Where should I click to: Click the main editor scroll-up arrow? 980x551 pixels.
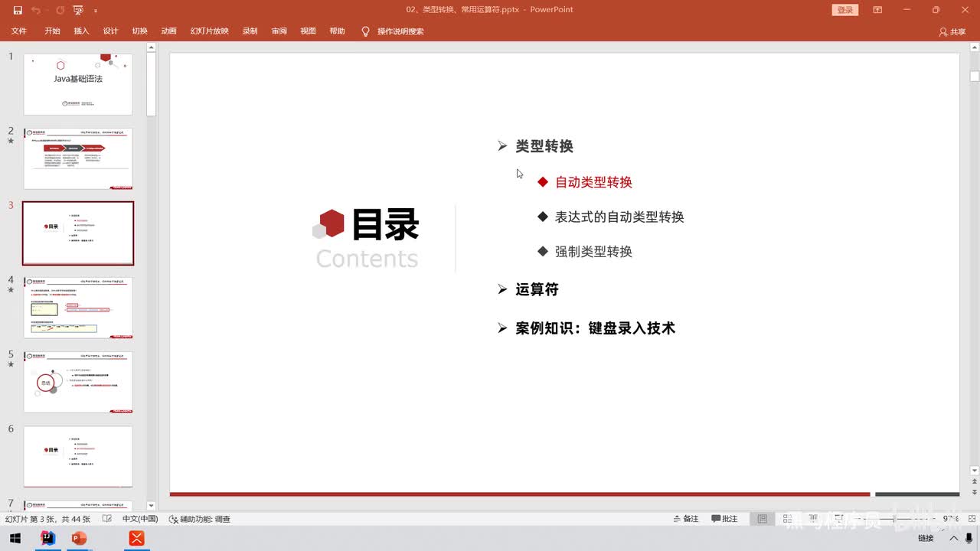974,48
